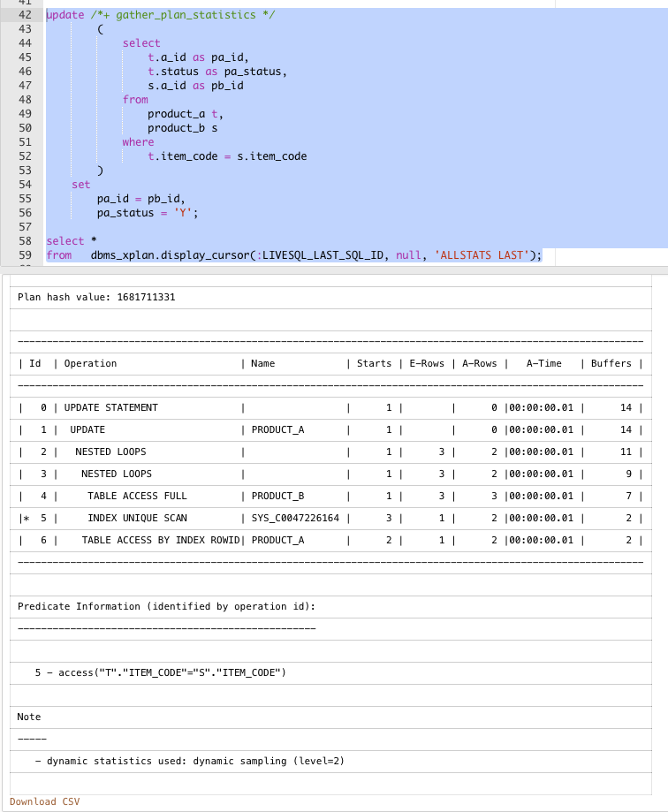Click the 'A-Time' column header
Viewport: 668px width, 812px height.
click(x=543, y=363)
